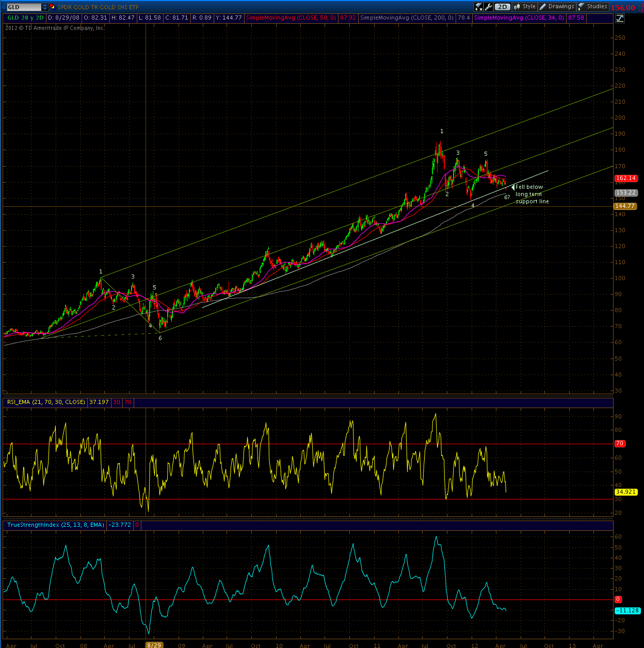This screenshot has height=648, width=644.
Task: Click the candlestick icon beside Style
Action: pos(517,7)
